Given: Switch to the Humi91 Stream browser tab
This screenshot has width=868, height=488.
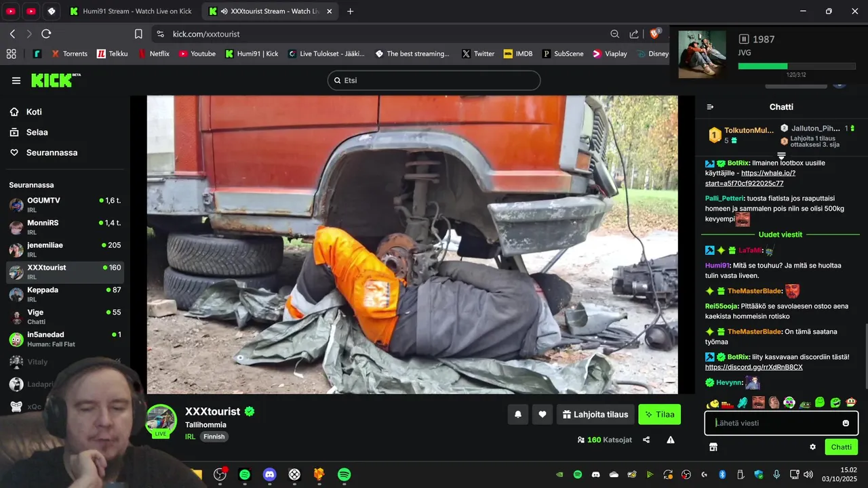Looking at the screenshot, I should tap(132, 12).
